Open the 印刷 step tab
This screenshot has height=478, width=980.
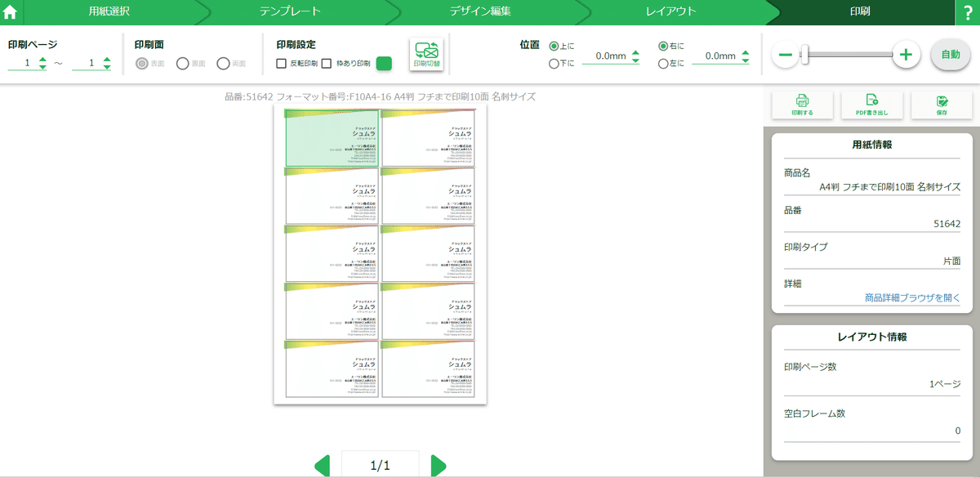(x=860, y=12)
